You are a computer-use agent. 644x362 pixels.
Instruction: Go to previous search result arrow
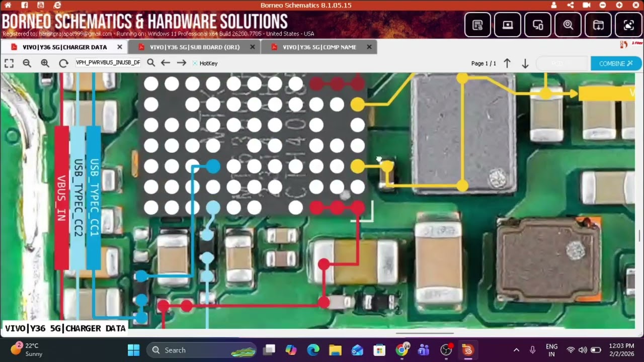[166, 63]
